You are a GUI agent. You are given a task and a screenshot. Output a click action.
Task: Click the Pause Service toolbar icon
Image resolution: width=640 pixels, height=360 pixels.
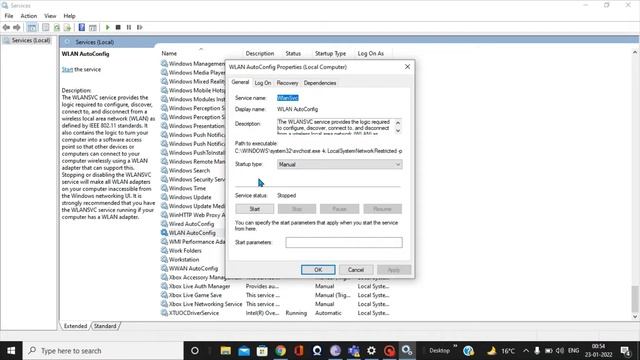(x=129, y=27)
